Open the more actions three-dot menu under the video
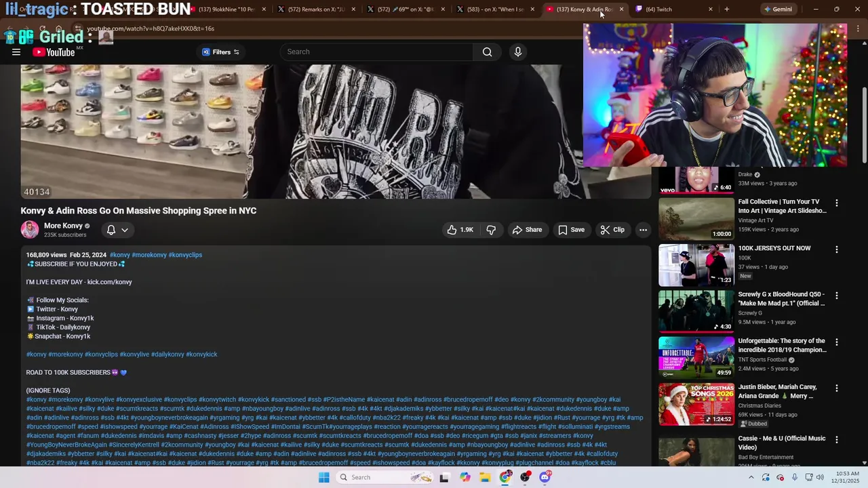Image resolution: width=868 pixels, height=488 pixels. coord(643,230)
